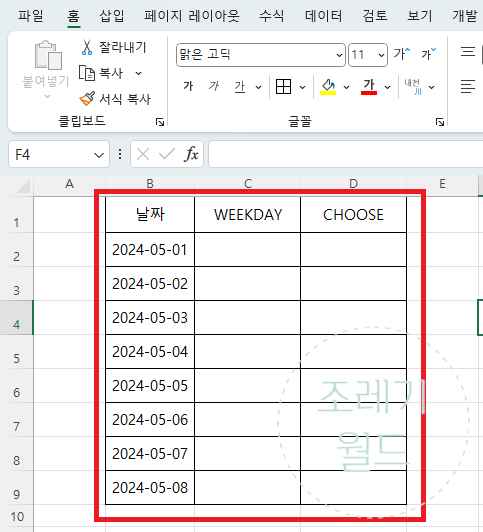Decrease font size with 가v icon
The width and height of the screenshot is (483, 532).
click(429, 54)
